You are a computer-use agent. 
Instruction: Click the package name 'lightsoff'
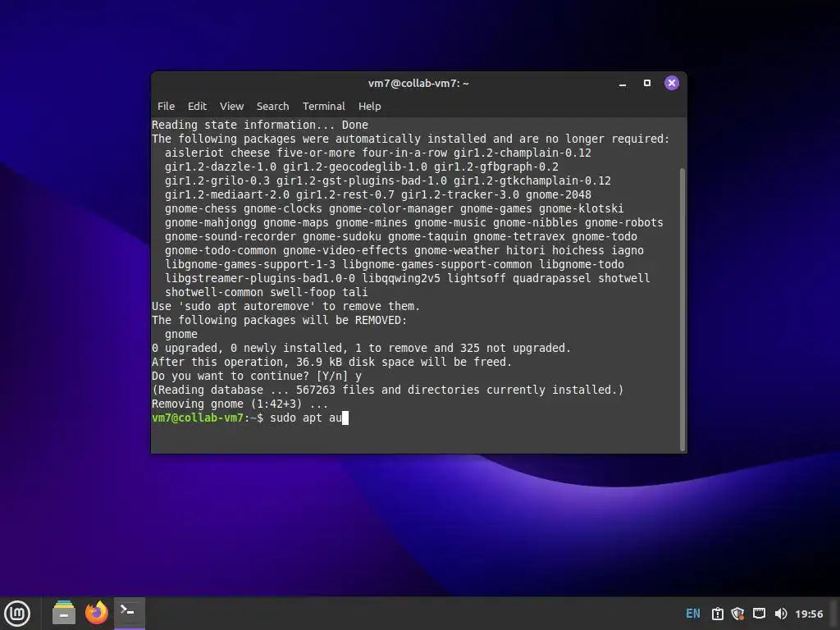pyautogui.click(x=477, y=278)
